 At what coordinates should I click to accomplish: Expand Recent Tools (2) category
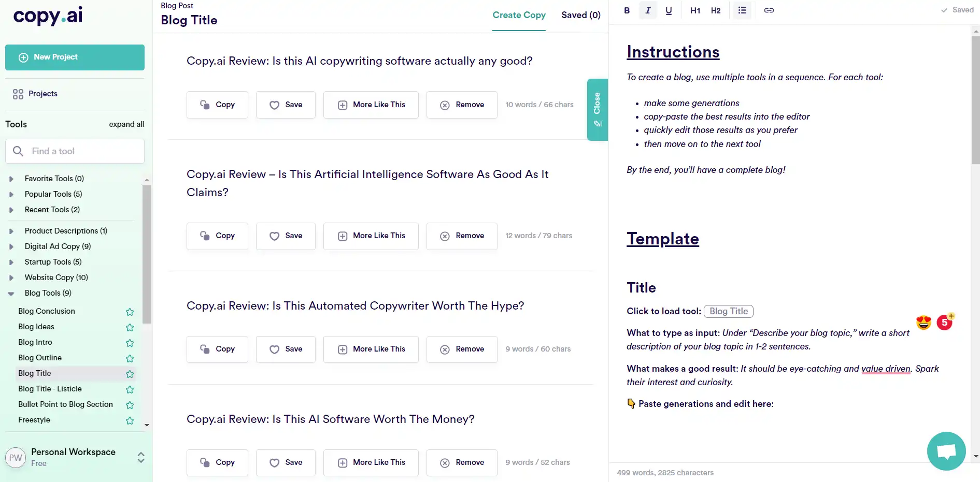tap(11, 210)
